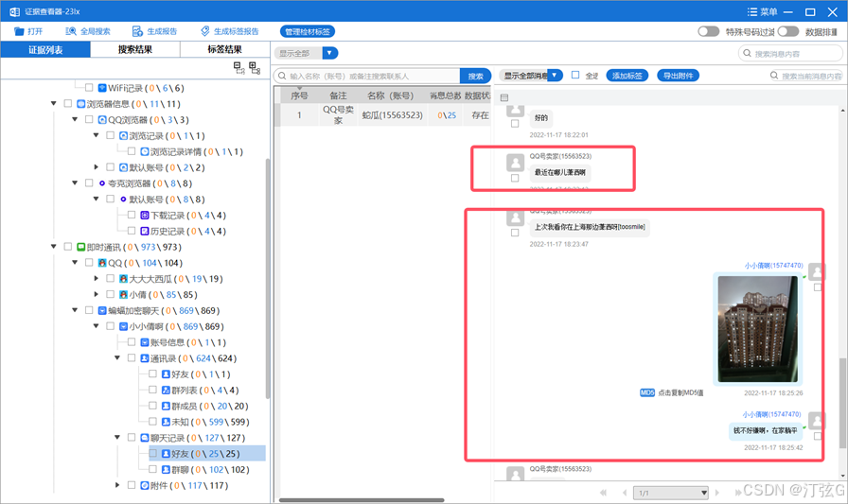This screenshot has width=848, height=504.
Task: Click the evidence tree vertical scrollbar
Action: pyautogui.click(x=268, y=278)
